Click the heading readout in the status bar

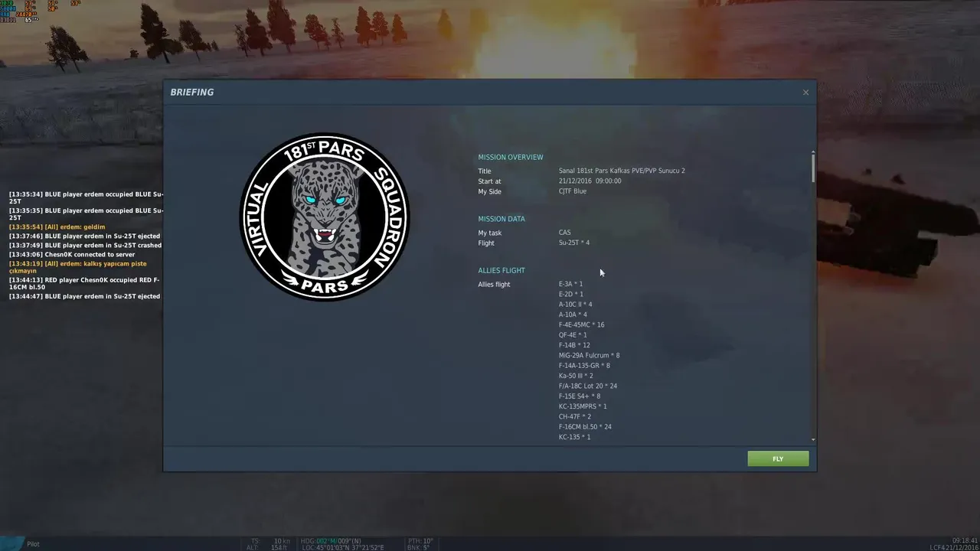[331, 540]
